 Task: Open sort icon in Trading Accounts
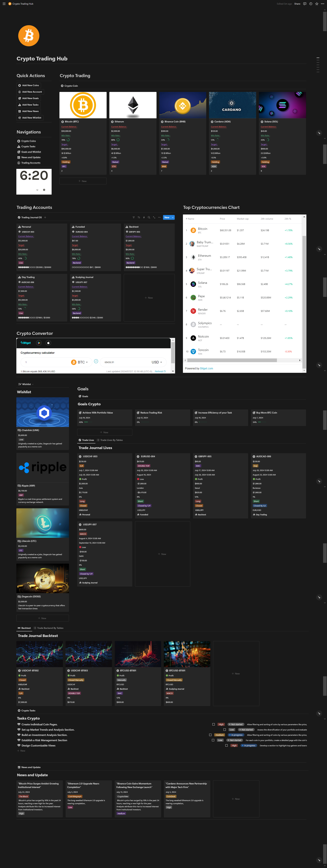tap(139, 217)
